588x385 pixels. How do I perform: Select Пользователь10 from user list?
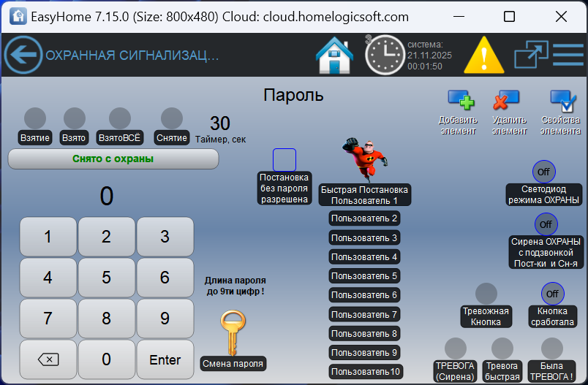tap(364, 372)
